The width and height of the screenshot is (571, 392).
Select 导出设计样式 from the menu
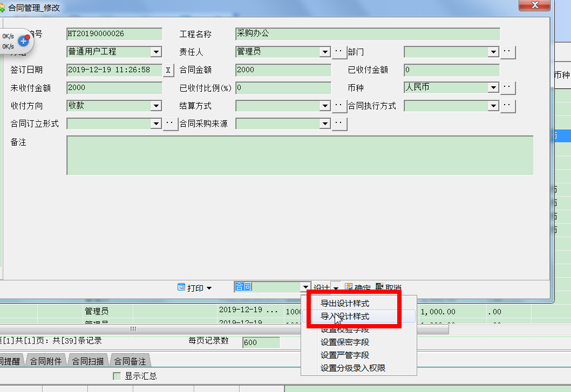(x=345, y=304)
